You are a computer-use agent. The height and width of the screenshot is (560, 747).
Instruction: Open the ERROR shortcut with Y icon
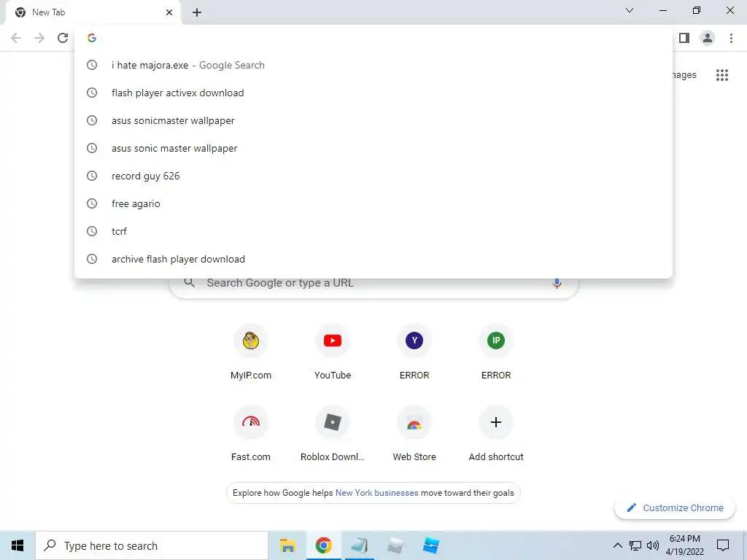(414, 352)
